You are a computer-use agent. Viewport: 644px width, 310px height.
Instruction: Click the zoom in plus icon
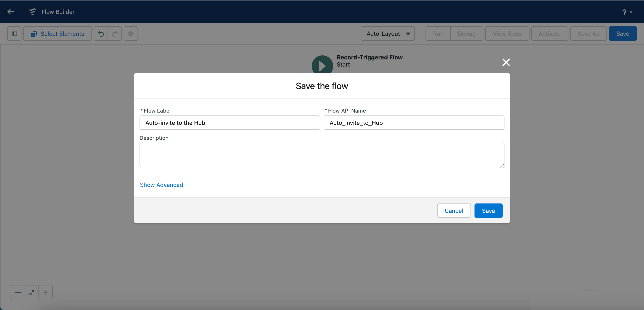pyautogui.click(x=45, y=292)
